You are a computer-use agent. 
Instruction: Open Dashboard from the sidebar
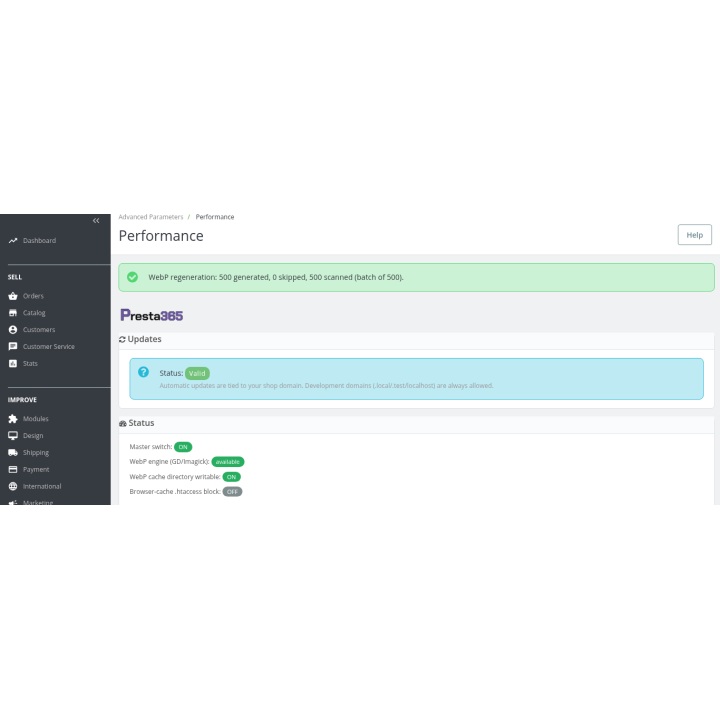[39, 241]
